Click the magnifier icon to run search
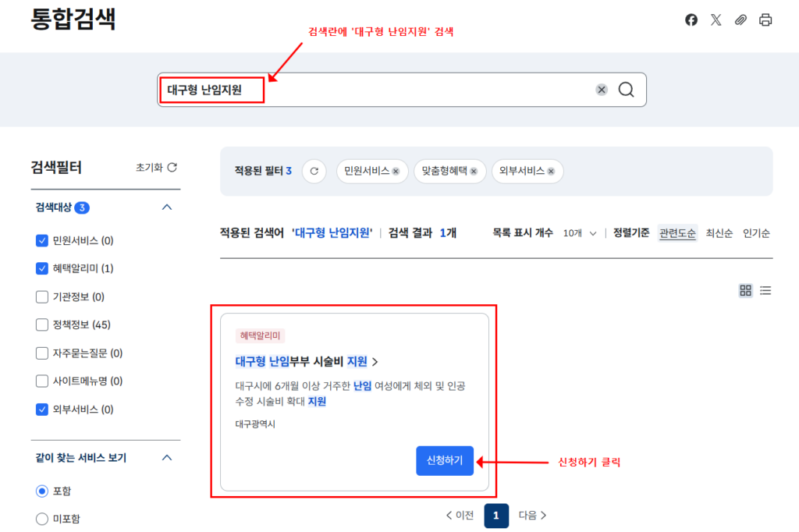The width and height of the screenshot is (799, 532). (x=626, y=90)
